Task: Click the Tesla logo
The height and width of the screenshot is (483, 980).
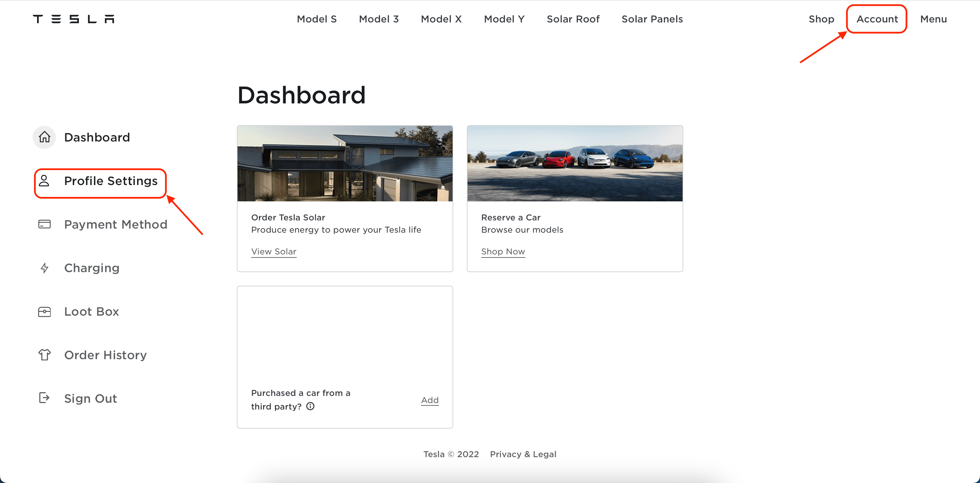Action: pos(73,19)
